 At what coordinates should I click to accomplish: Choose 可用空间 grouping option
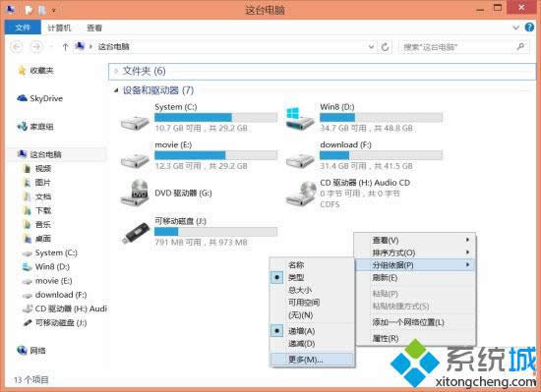(304, 303)
